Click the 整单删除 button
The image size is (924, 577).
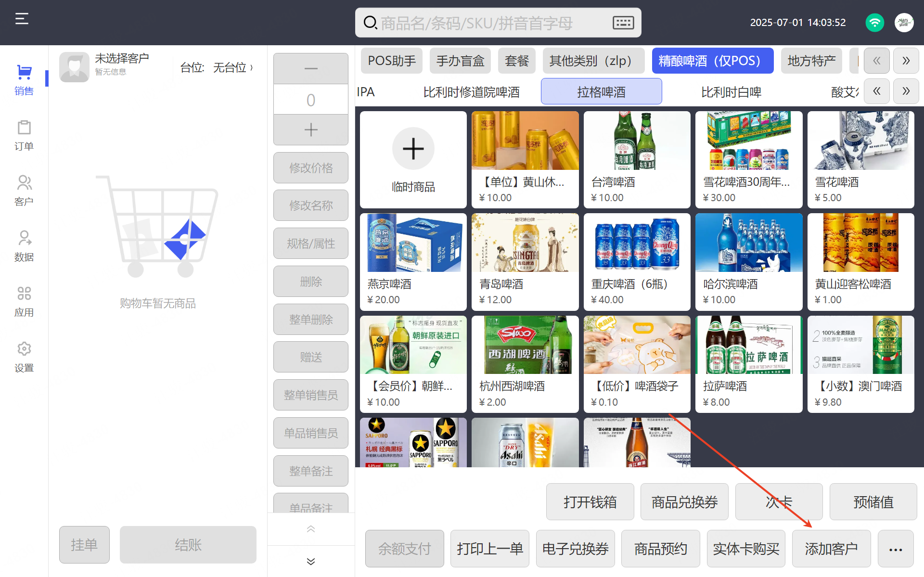click(311, 319)
